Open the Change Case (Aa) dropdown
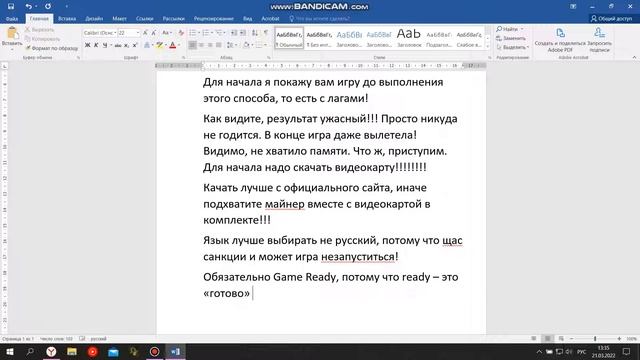 (x=166, y=33)
